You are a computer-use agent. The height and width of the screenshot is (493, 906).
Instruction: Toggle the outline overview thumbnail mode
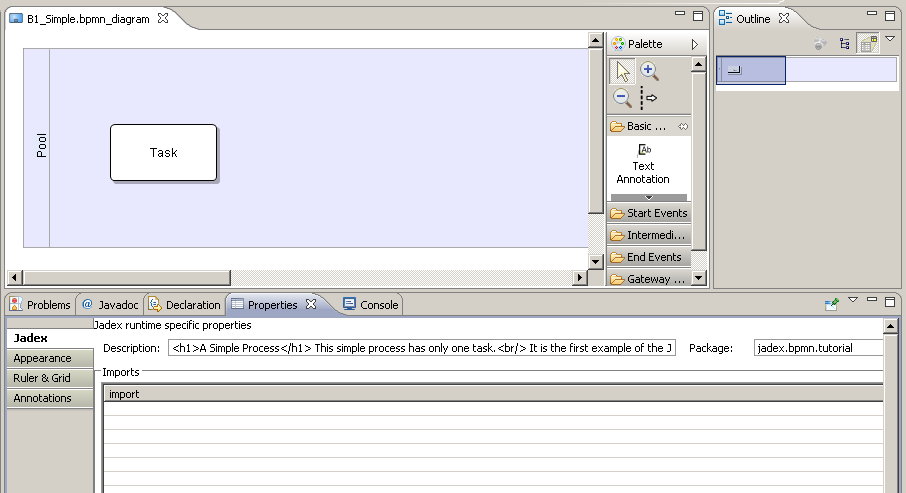867,44
